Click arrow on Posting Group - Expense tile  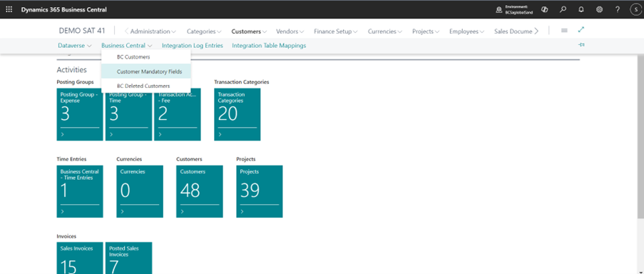(62, 134)
